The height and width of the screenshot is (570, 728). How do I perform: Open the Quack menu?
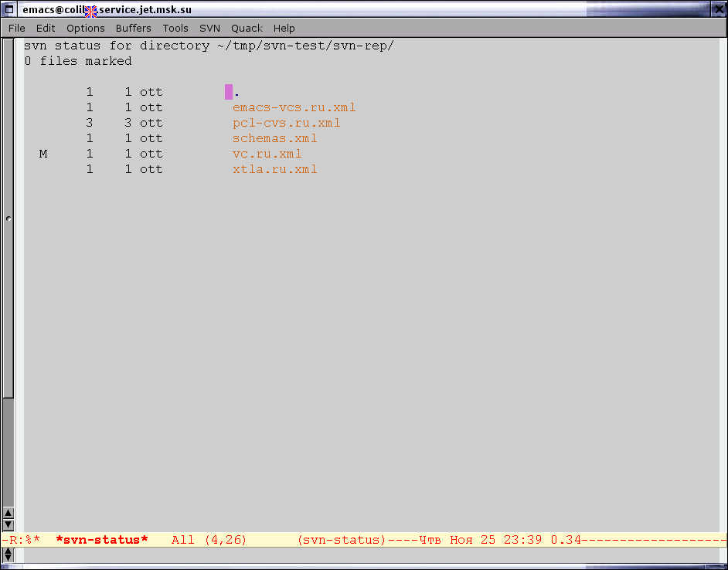(247, 29)
